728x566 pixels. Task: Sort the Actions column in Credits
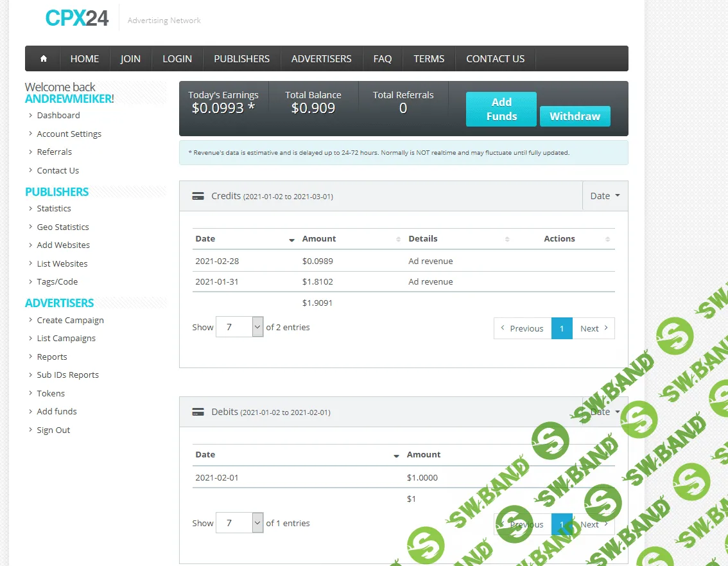point(607,239)
